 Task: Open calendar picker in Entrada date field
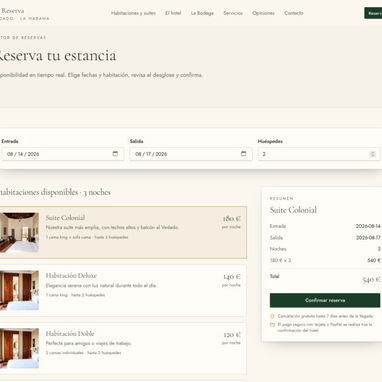(x=115, y=154)
